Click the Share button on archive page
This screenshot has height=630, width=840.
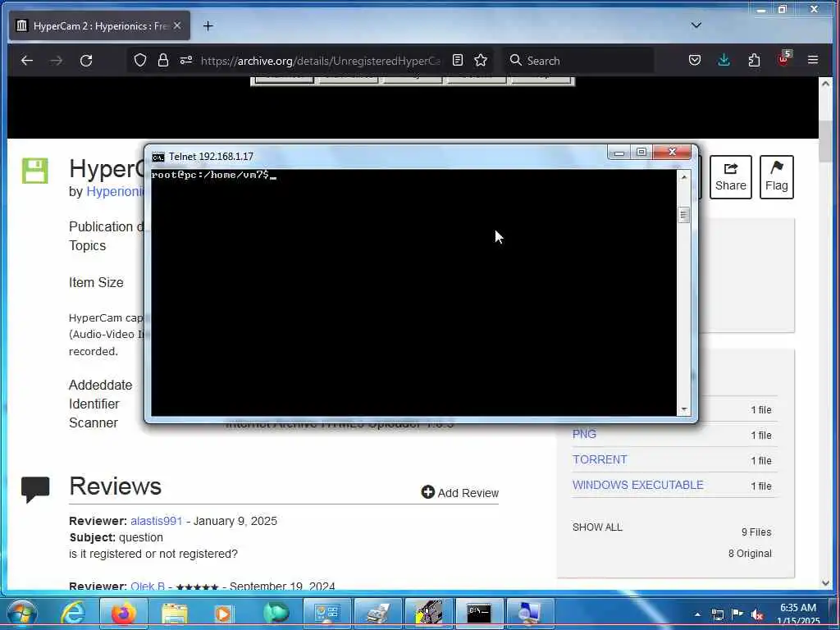coord(731,177)
